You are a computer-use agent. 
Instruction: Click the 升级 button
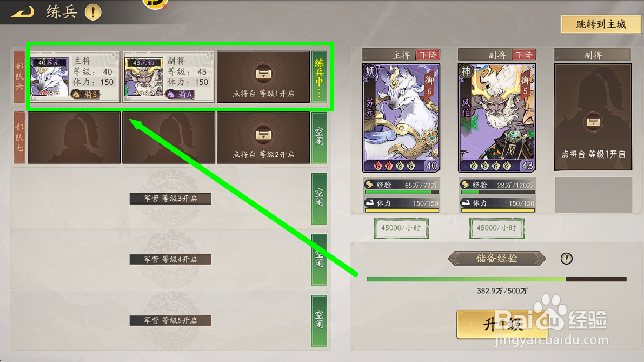point(503,325)
